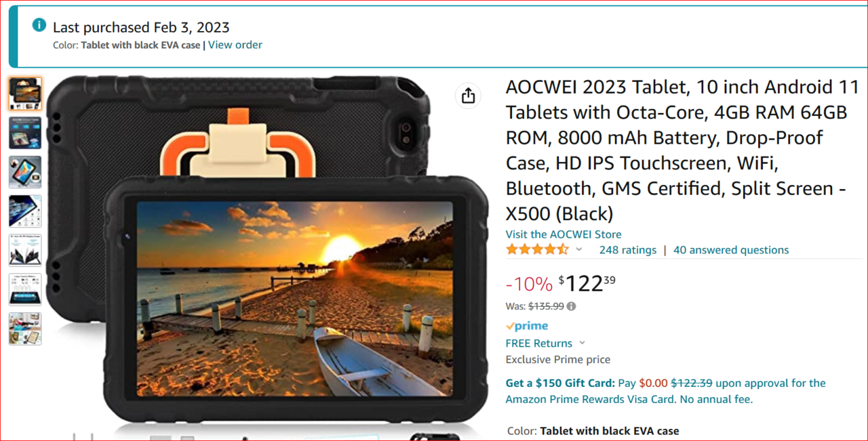
Task: Select the fifth thumbnail showing IPS display angles
Action: (25, 250)
